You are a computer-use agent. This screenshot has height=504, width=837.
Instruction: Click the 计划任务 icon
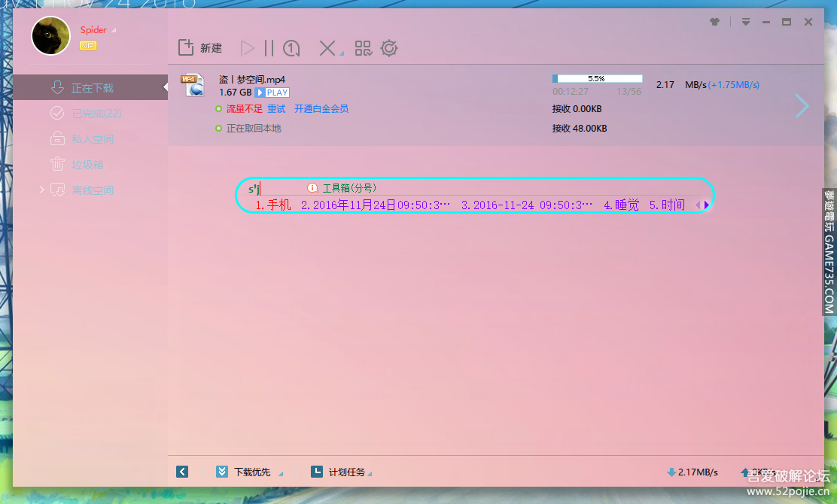tap(317, 472)
